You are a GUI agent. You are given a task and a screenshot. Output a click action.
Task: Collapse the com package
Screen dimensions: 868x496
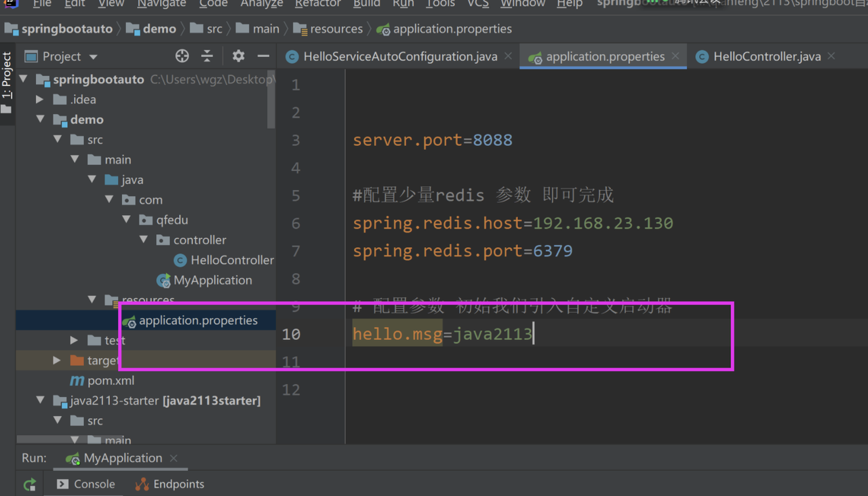(x=109, y=199)
